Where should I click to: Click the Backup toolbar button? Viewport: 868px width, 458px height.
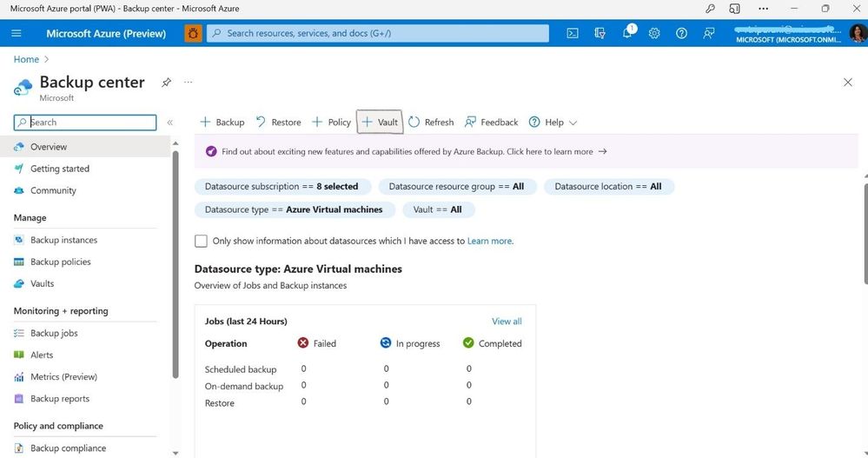pyautogui.click(x=222, y=122)
